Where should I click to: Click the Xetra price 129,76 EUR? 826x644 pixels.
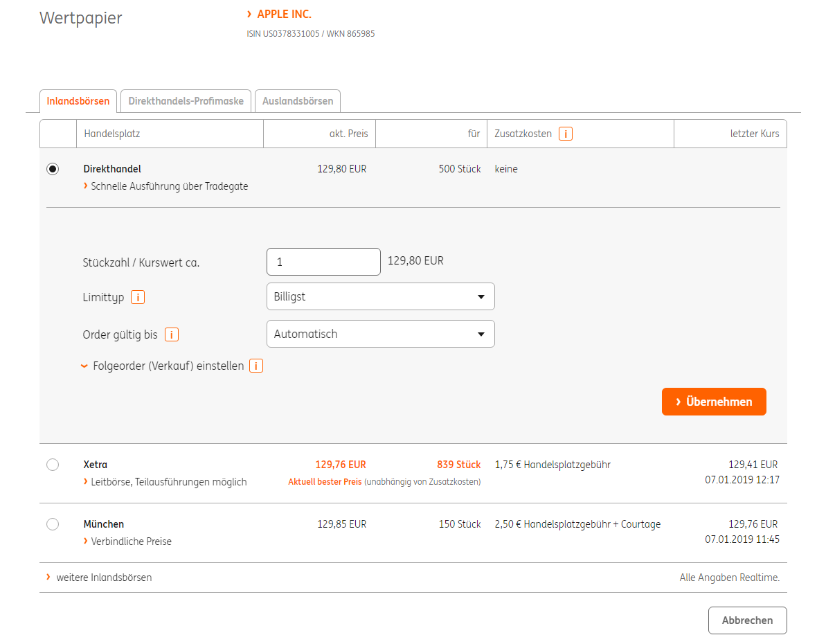pos(341,465)
